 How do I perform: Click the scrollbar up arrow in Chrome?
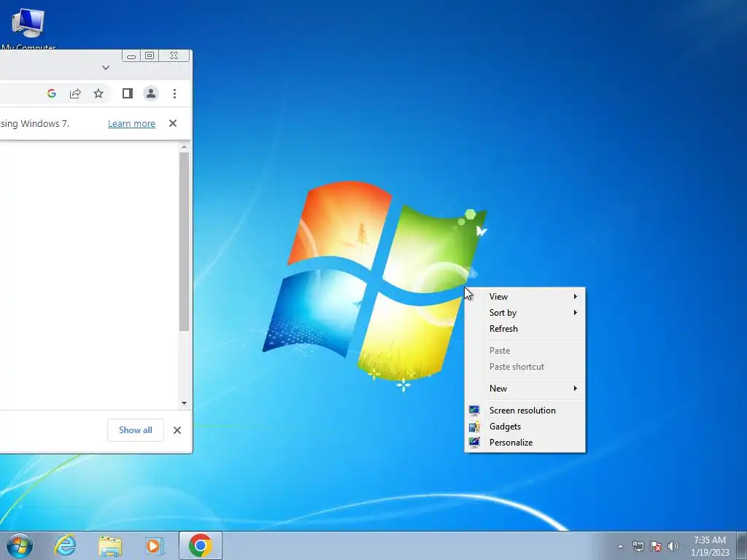pyautogui.click(x=185, y=147)
